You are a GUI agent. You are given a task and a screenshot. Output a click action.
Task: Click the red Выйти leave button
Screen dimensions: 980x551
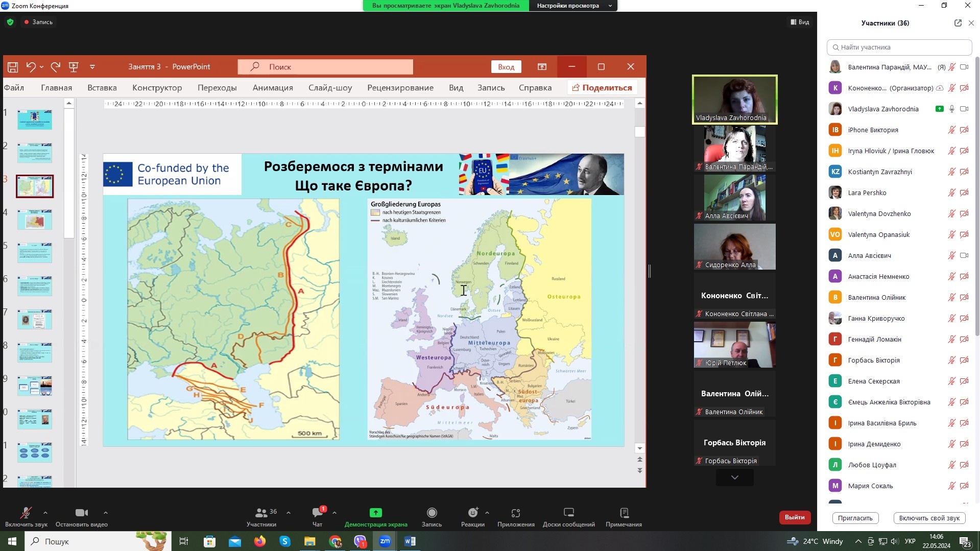(x=795, y=517)
